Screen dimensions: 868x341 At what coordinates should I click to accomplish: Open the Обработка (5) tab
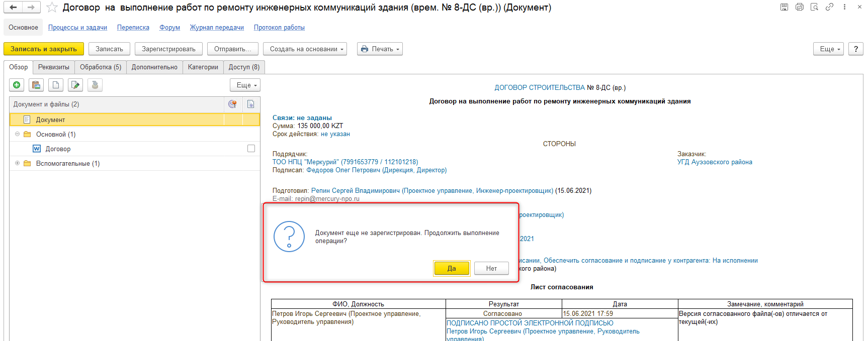101,67
